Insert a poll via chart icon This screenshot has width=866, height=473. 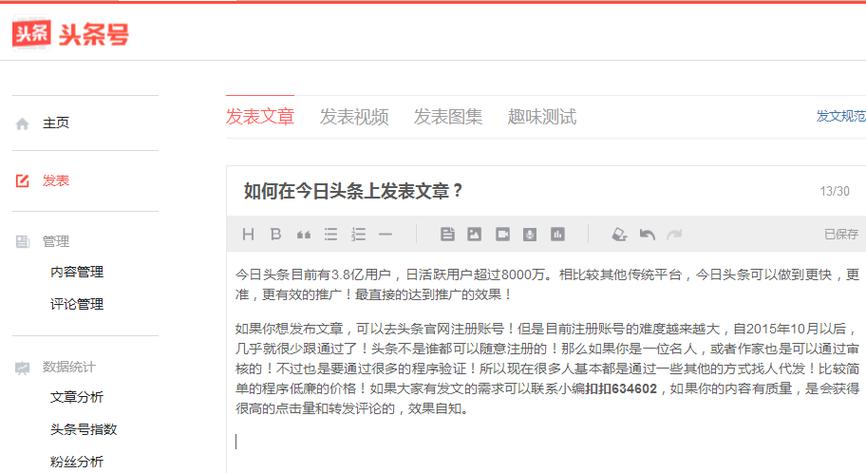[x=558, y=234]
